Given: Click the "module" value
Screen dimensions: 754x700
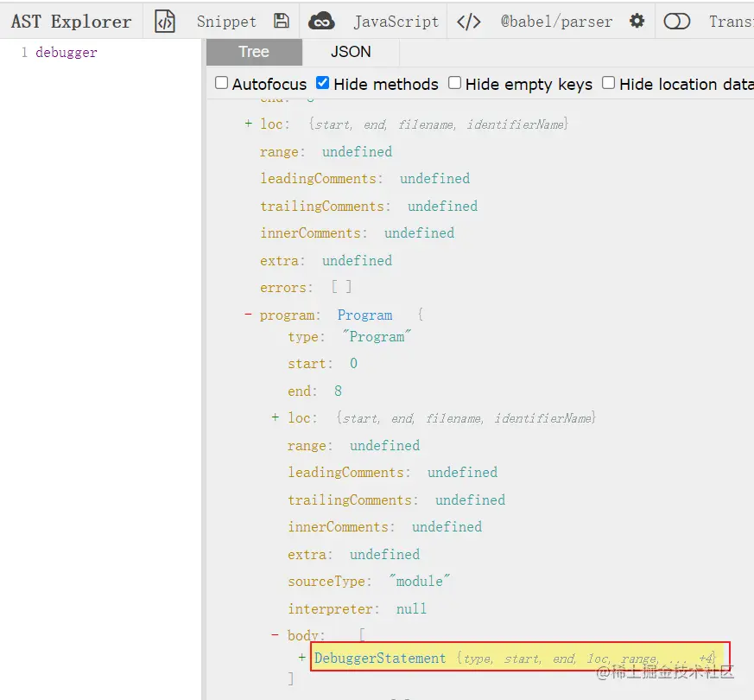Looking at the screenshot, I should pos(419,581).
